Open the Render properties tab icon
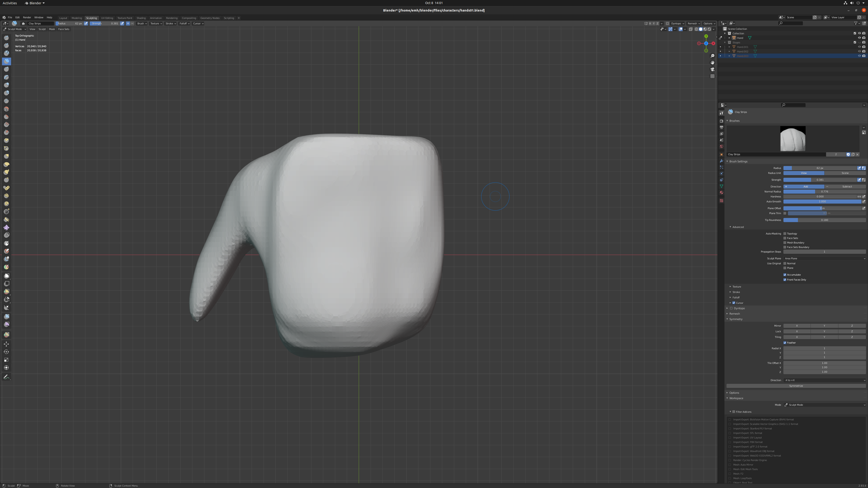Screen dimensions: 868x488 coord(722,121)
